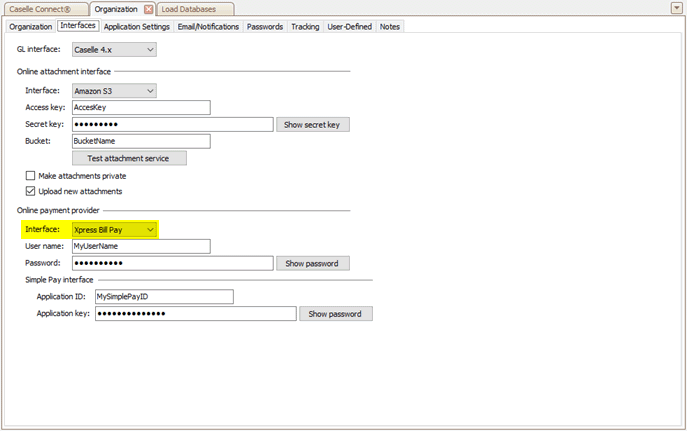Click the Simple Pay interface heading
Screen dimensions: 687x431
tap(59, 279)
